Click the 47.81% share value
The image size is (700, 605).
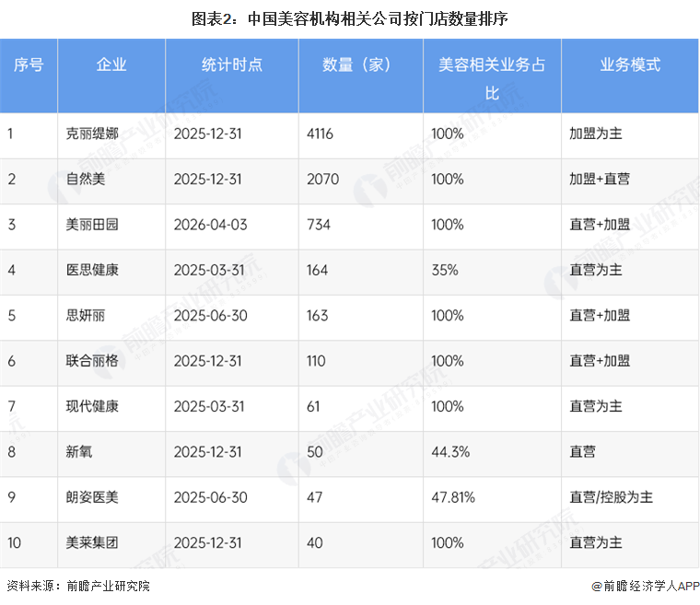[x=453, y=497]
